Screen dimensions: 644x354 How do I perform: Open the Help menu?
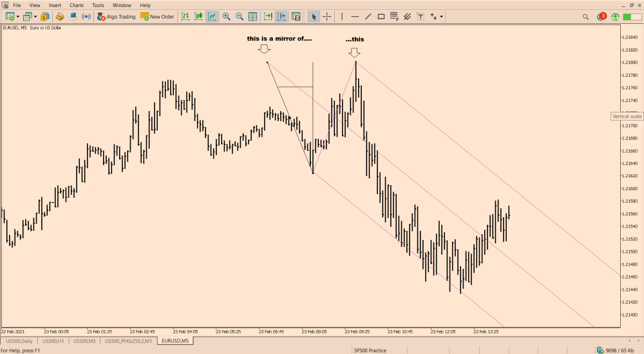click(x=145, y=5)
